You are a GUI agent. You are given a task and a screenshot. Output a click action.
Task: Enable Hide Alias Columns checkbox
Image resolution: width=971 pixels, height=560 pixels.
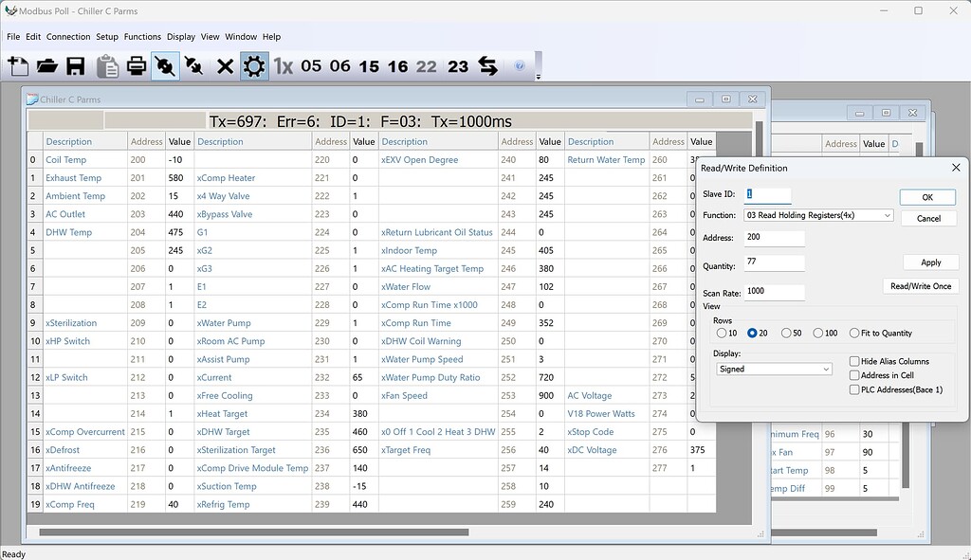click(854, 361)
